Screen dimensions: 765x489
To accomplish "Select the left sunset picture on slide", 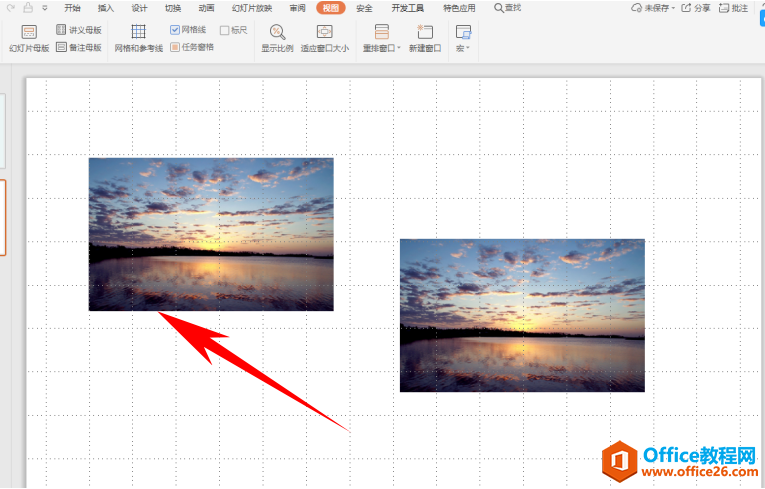I will click(x=211, y=234).
